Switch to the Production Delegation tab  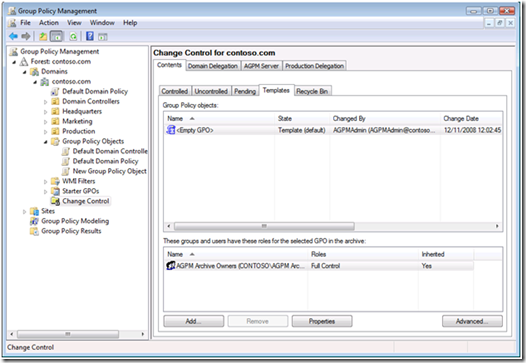pyautogui.click(x=314, y=66)
